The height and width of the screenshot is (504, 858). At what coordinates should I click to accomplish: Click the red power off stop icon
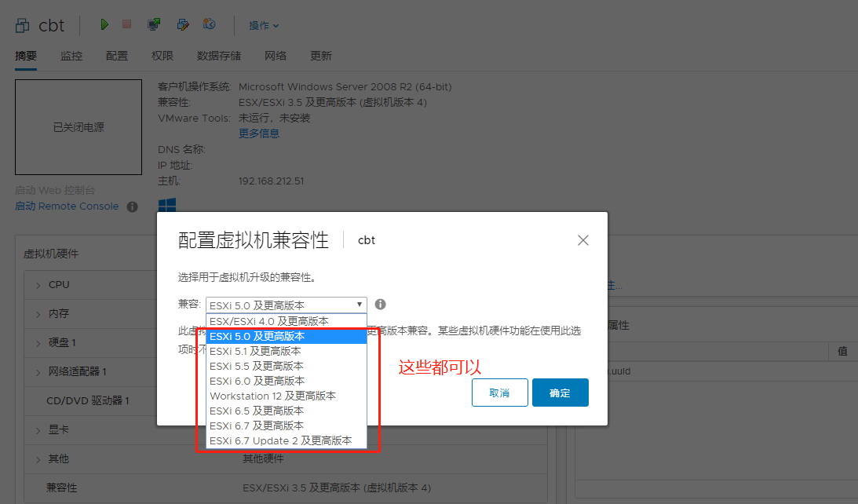pyautogui.click(x=127, y=24)
